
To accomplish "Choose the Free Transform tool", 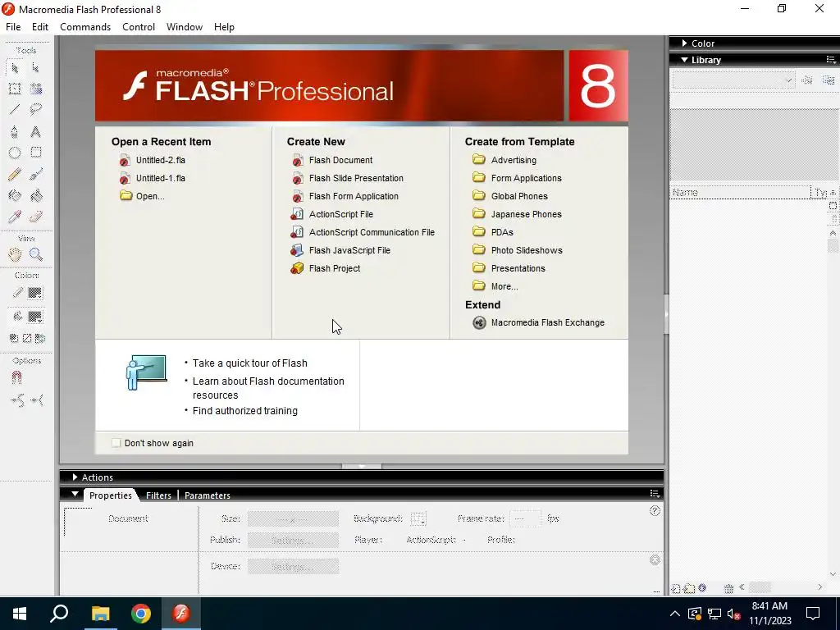I will (x=15, y=89).
